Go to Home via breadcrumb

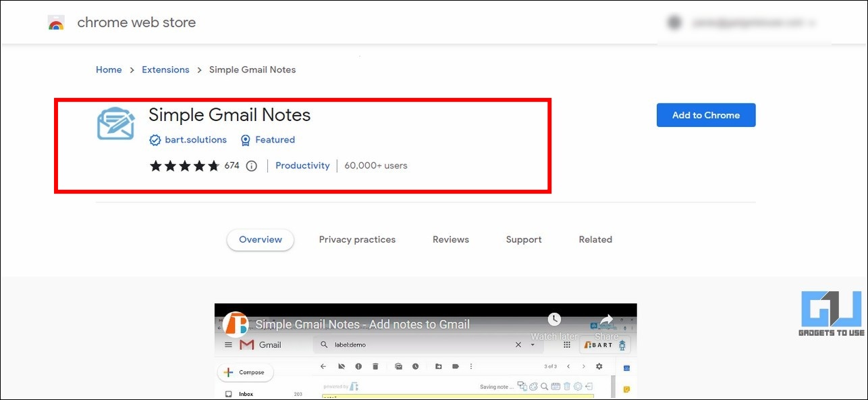pos(109,70)
